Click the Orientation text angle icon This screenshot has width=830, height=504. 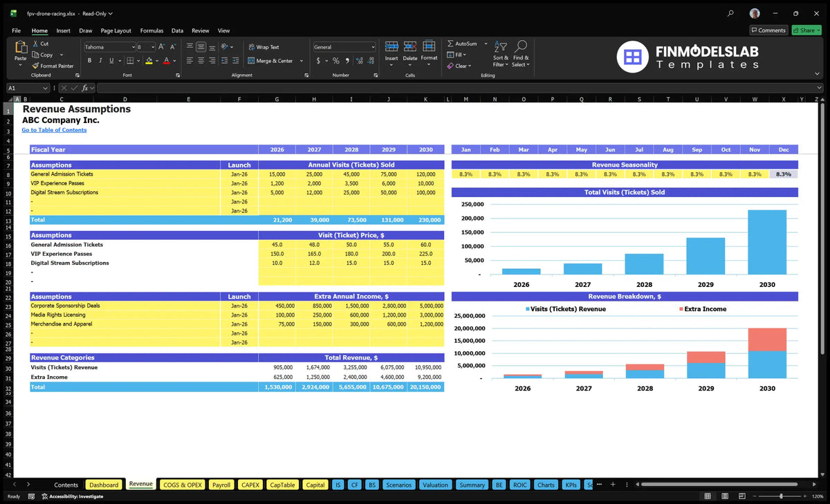(x=224, y=47)
